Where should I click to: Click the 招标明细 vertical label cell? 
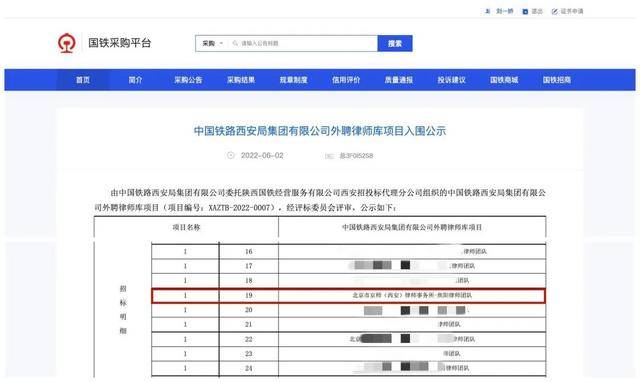(x=123, y=310)
